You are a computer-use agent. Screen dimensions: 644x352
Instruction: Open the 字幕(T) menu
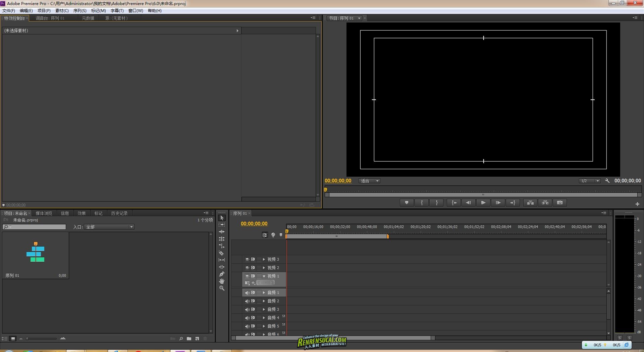point(117,11)
